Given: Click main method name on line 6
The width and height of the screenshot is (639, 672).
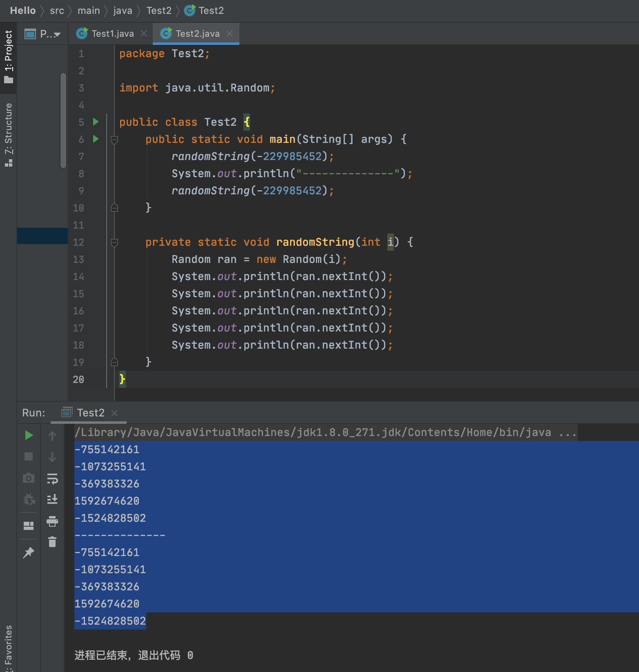Looking at the screenshot, I should (x=282, y=139).
